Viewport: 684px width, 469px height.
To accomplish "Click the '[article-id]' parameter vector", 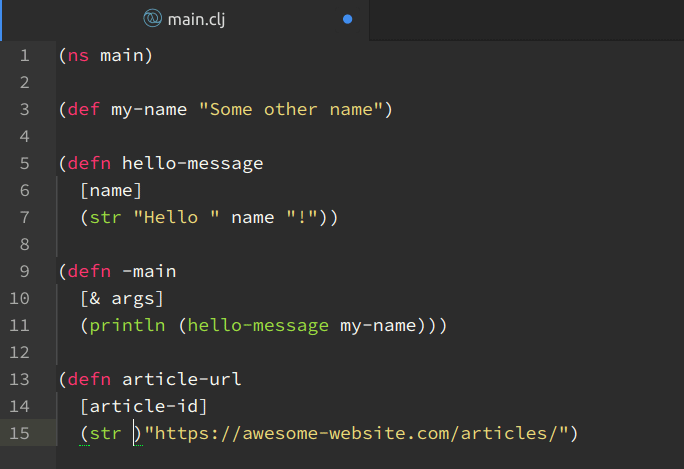I will [x=144, y=407].
